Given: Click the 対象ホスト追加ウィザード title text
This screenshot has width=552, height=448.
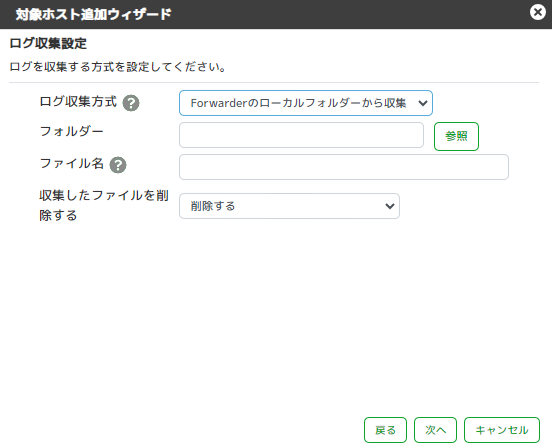Looking at the screenshot, I should tap(93, 14).
